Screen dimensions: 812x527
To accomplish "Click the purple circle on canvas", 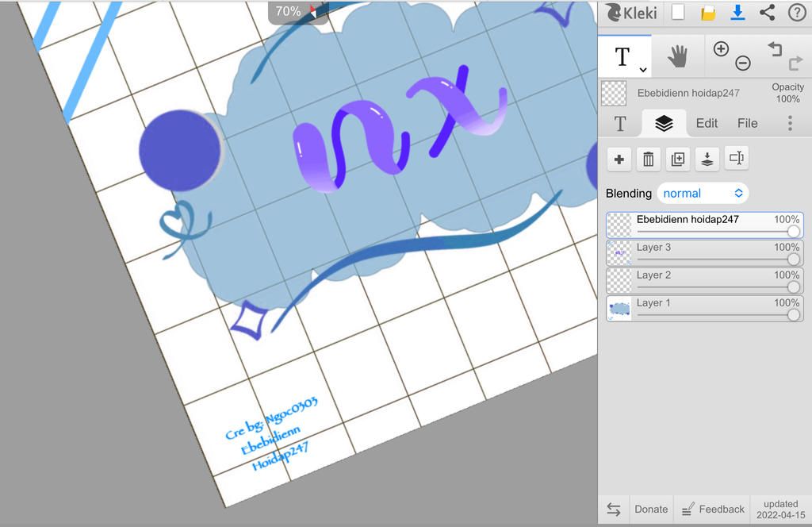I will click(x=180, y=150).
